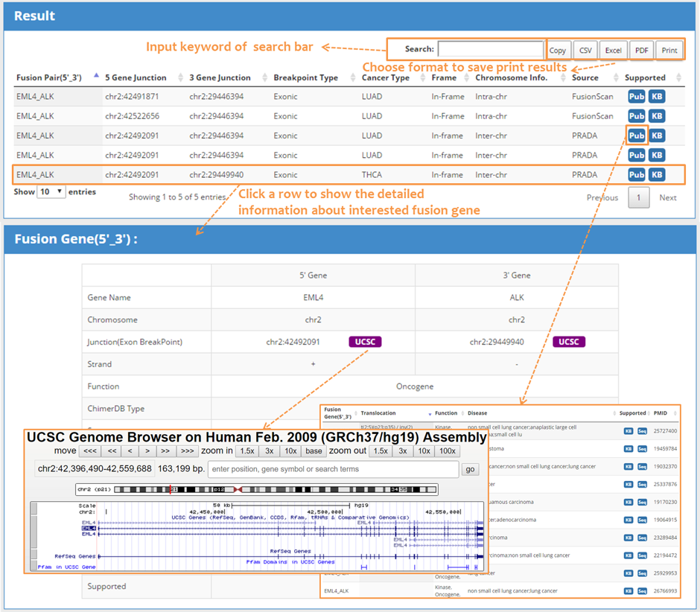Select the EML4_ALK THCA result row

click(x=349, y=174)
